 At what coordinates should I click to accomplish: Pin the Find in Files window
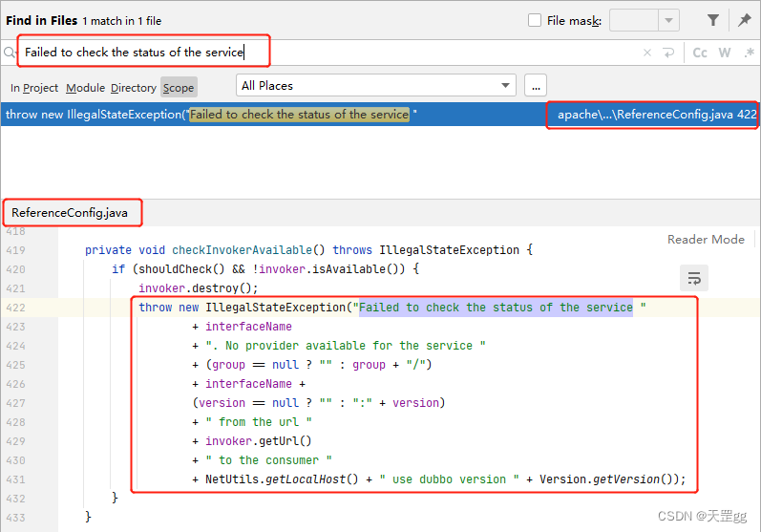(x=745, y=20)
